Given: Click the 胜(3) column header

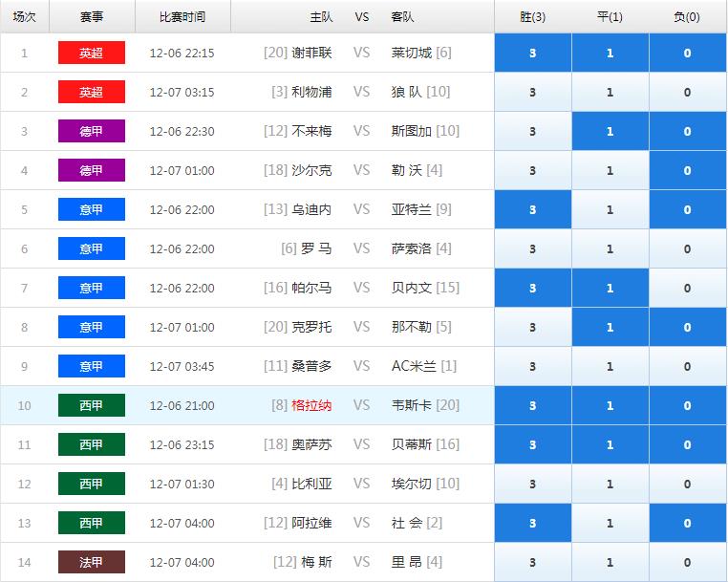Looking at the screenshot, I should pyautogui.click(x=532, y=17).
